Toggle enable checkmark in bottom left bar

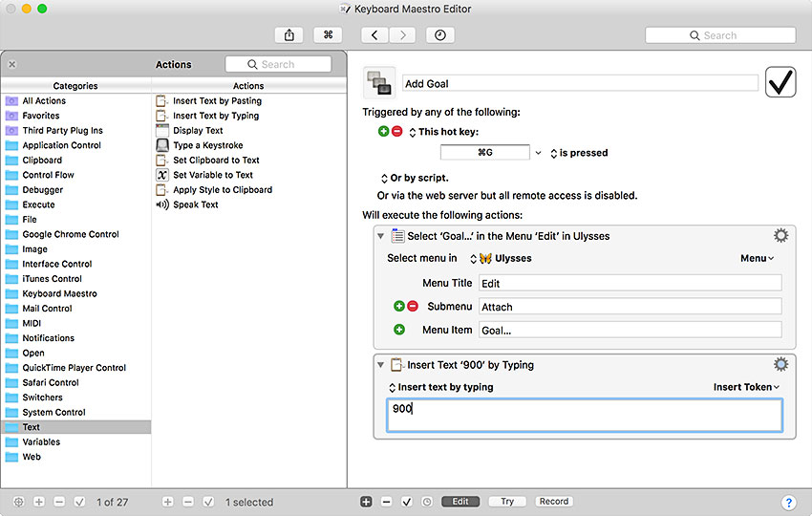[x=79, y=502]
